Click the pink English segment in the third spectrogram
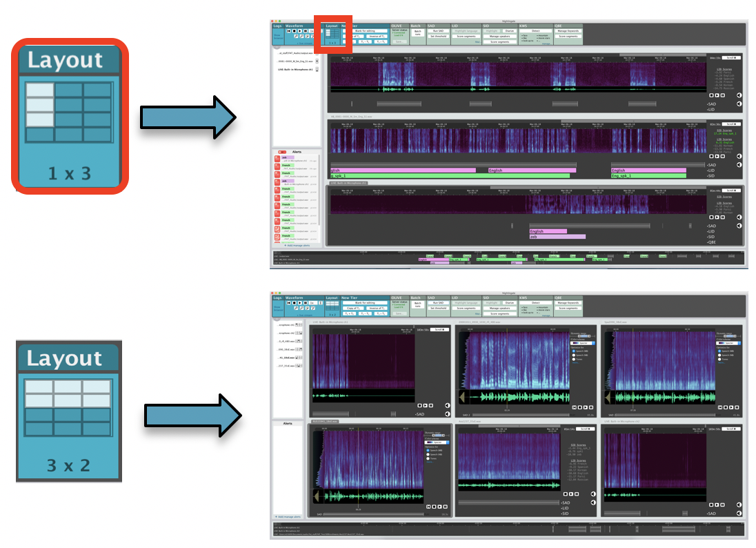Screen dimensions: 756x548 [547, 231]
